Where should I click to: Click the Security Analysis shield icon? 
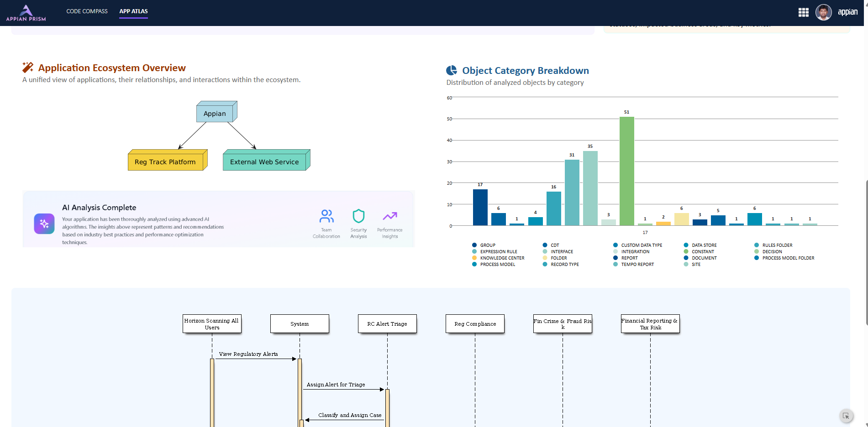358,216
